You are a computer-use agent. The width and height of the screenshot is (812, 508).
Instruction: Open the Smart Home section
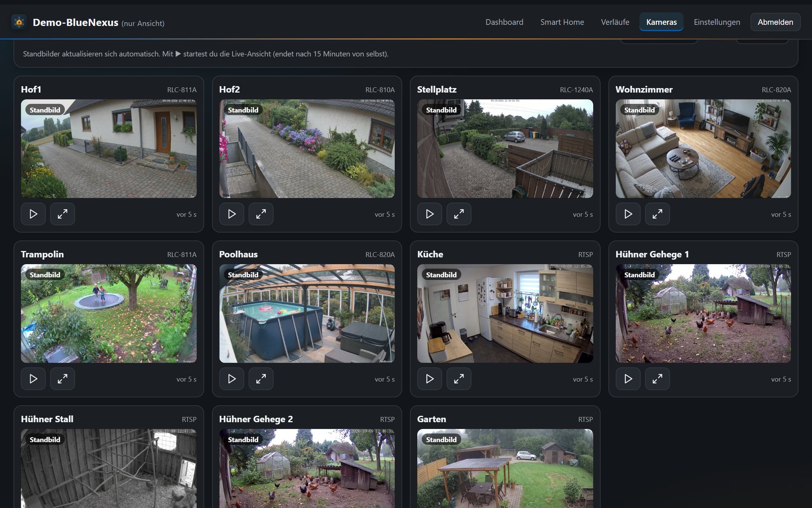[x=562, y=22]
